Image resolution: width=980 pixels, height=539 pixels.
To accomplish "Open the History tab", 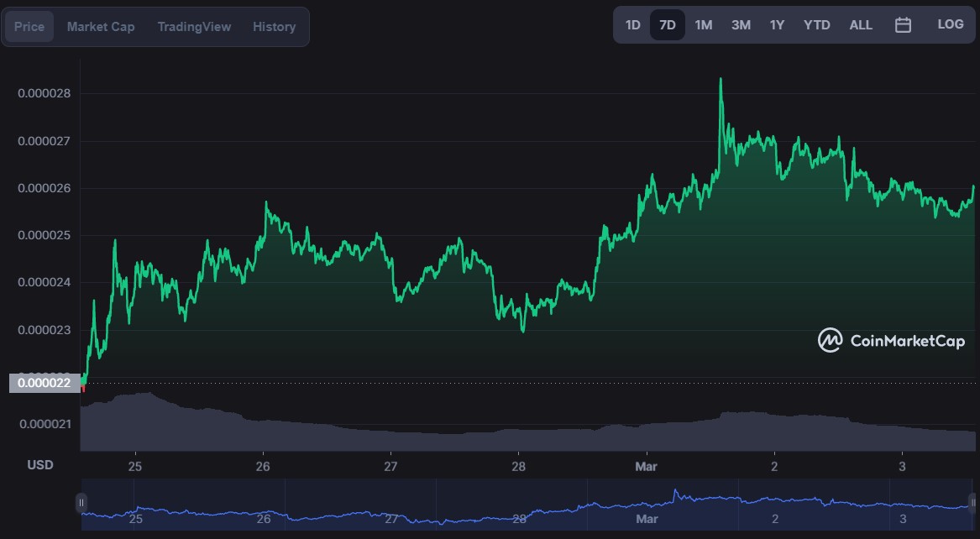I will (x=274, y=27).
